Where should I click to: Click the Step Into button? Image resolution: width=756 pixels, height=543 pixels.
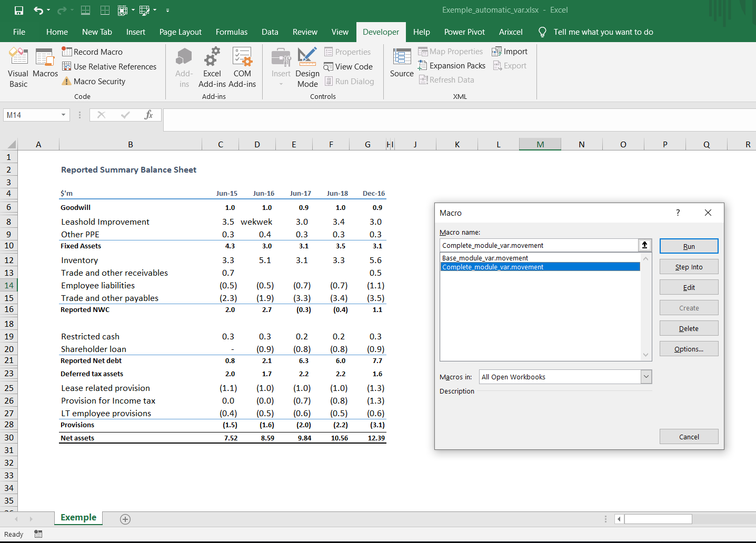tap(689, 267)
